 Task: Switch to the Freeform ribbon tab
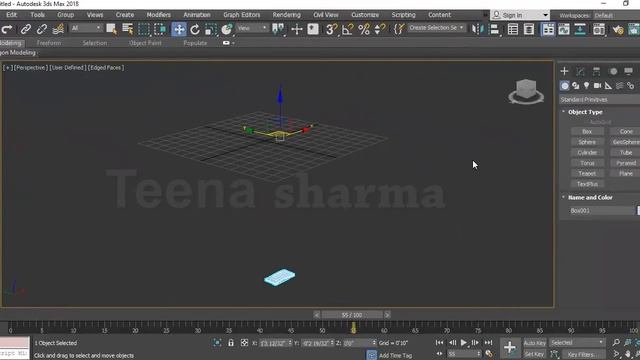coord(49,43)
